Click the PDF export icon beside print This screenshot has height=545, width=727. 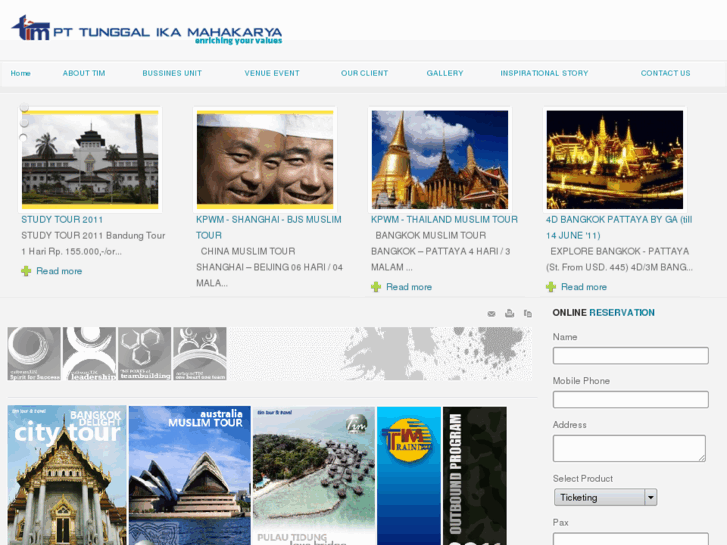click(x=528, y=314)
